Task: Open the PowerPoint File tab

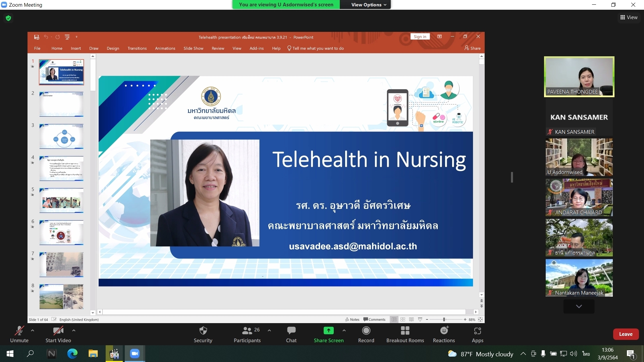Action: [x=37, y=48]
